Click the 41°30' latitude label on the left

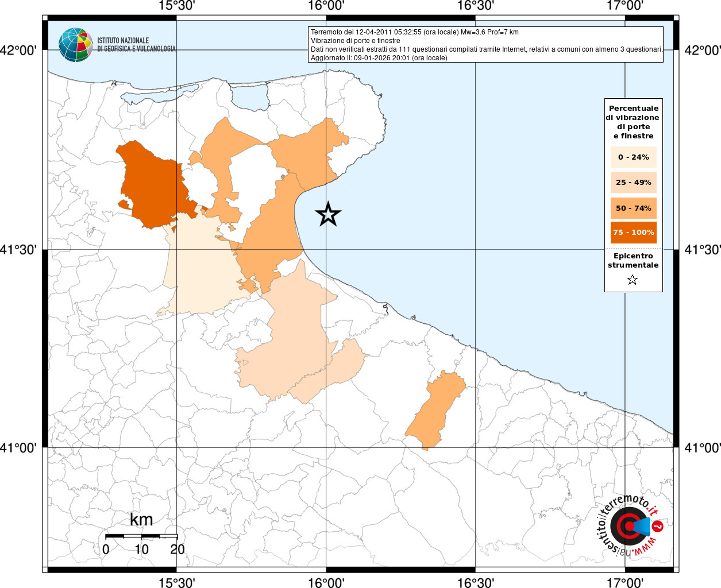pyautogui.click(x=21, y=250)
